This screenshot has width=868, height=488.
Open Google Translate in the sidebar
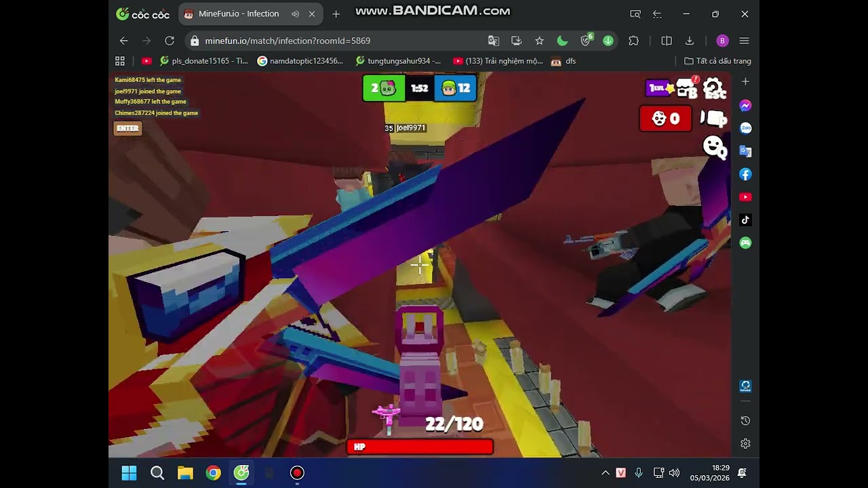745,151
